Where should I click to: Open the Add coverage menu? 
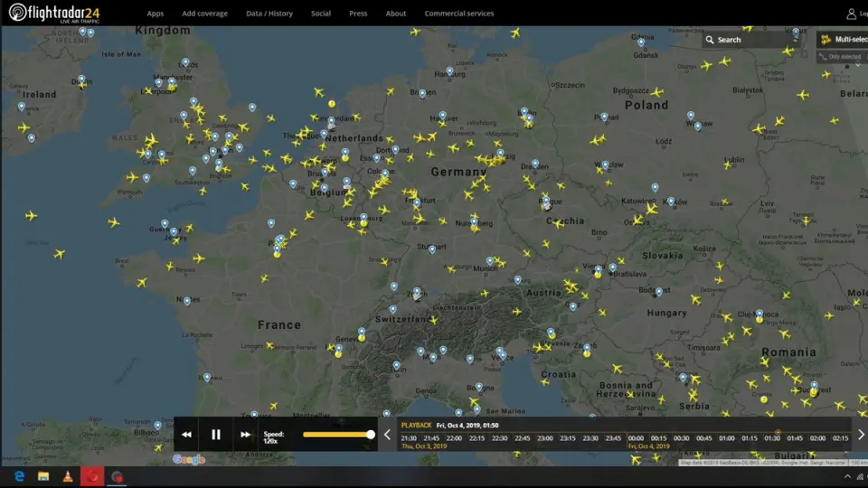coord(204,14)
